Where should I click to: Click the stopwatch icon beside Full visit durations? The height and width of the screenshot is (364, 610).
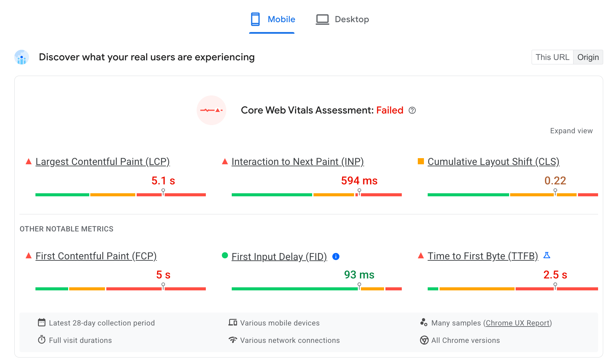tap(41, 340)
